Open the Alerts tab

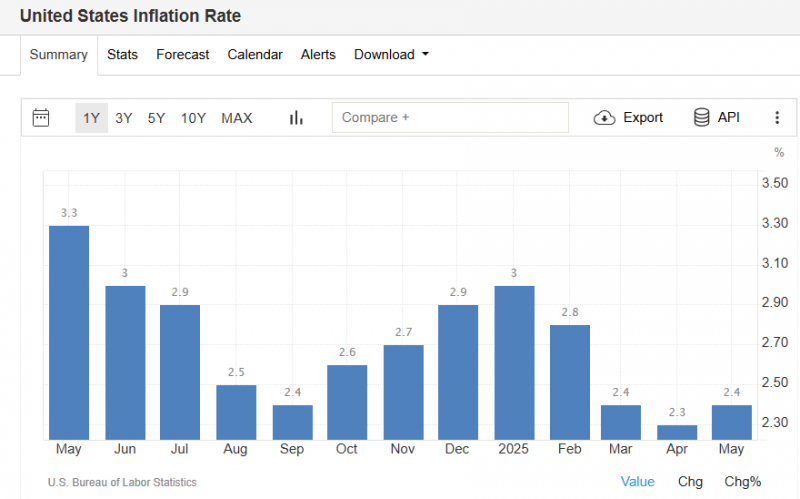click(318, 55)
